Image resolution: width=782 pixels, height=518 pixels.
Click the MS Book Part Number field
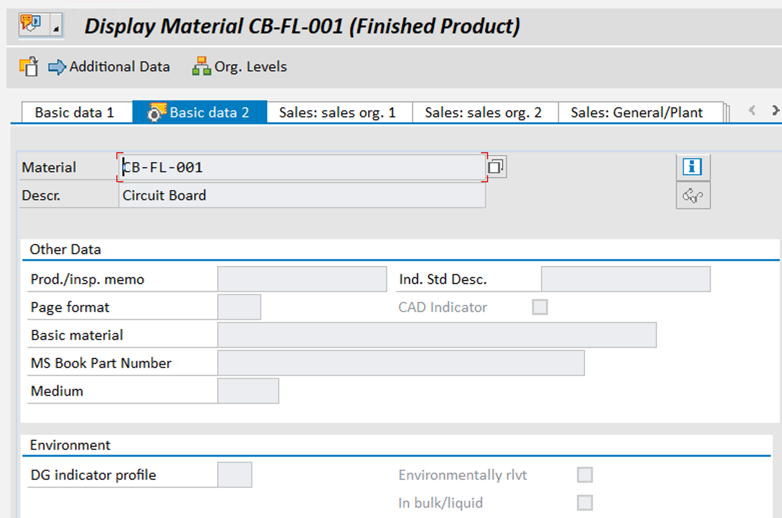(401, 362)
